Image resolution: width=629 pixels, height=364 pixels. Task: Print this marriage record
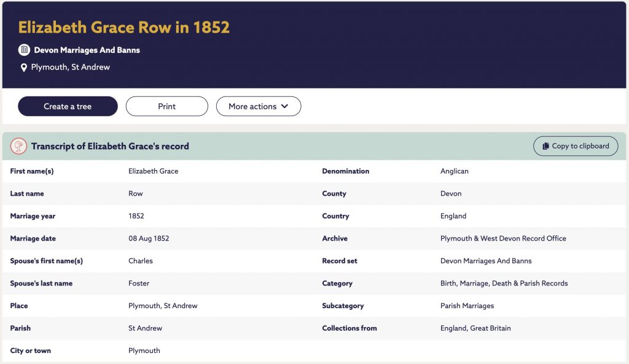pyautogui.click(x=167, y=106)
